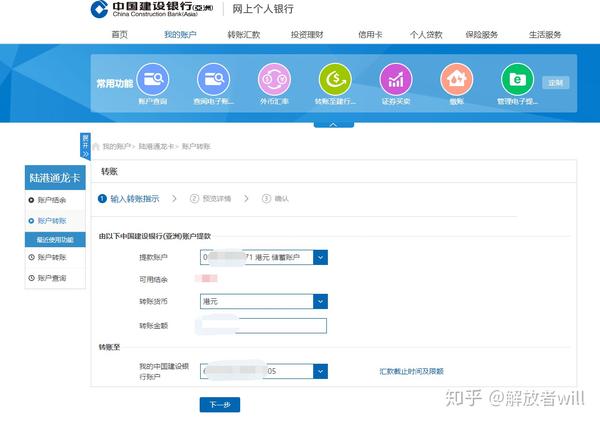Click step 3 确认

(x=275, y=199)
